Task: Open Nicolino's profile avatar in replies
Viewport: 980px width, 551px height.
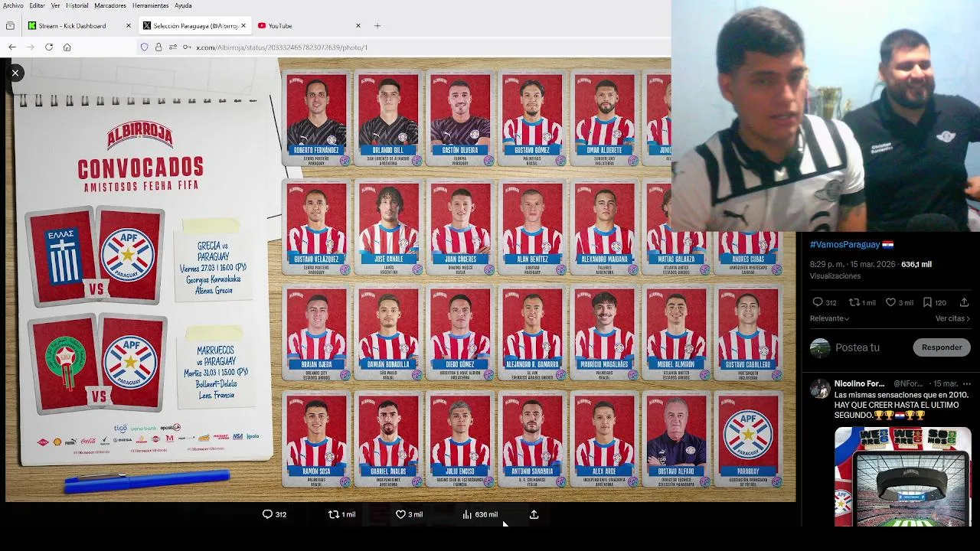Action: 820,388
